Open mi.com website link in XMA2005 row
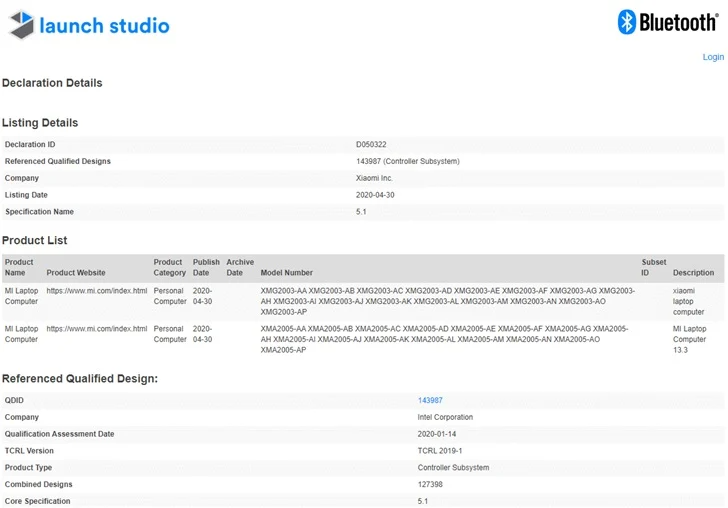This screenshot has height=508, width=728. tap(97, 329)
